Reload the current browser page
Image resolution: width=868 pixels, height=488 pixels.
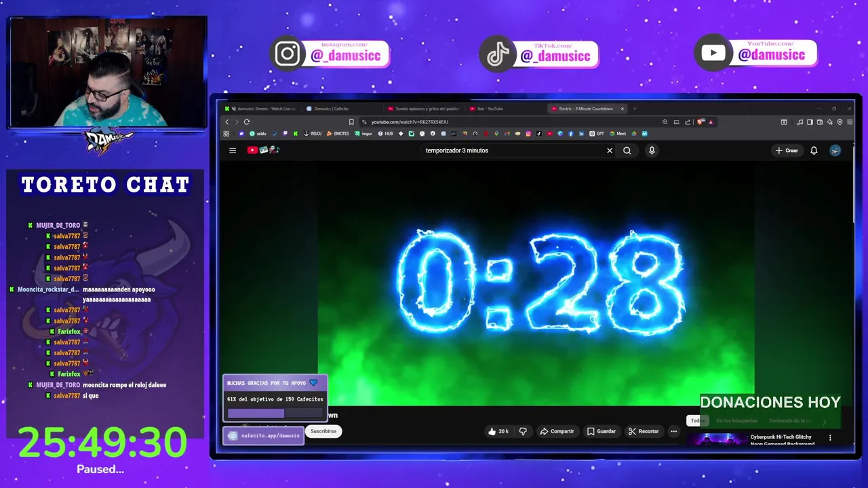click(x=247, y=122)
